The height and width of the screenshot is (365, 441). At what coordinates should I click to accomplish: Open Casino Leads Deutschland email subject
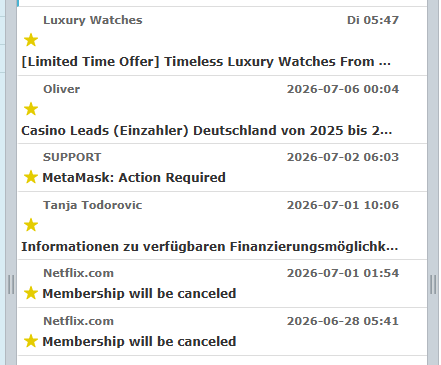[206, 131]
